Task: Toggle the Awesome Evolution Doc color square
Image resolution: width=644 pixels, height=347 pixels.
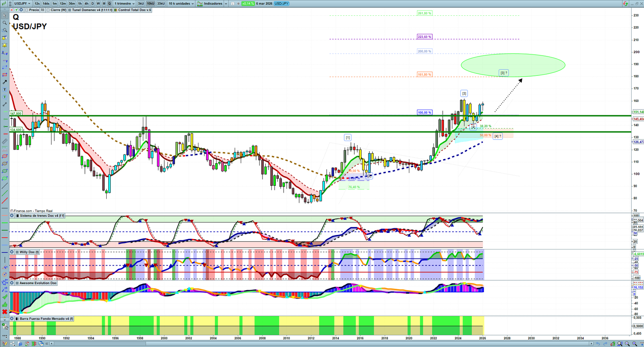Action: tap(17, 283)
